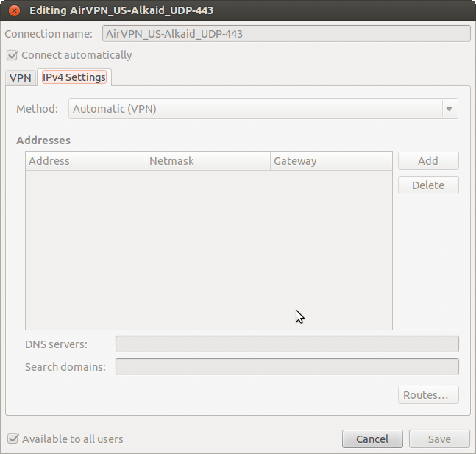
Task: Click the Add address button
Action: [x=428, y=161]
